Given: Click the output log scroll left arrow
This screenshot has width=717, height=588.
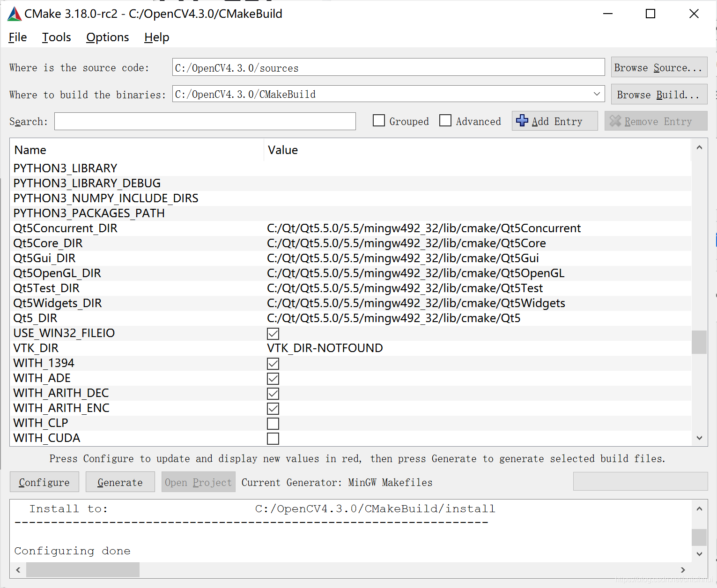Looking at the screenshot, I should tap(18, 570).
